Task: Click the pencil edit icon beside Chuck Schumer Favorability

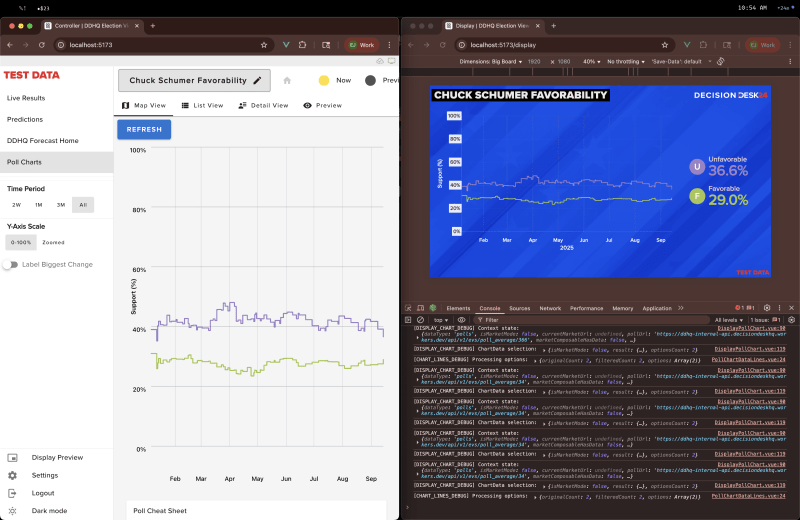Action: (x=258, y=80)
